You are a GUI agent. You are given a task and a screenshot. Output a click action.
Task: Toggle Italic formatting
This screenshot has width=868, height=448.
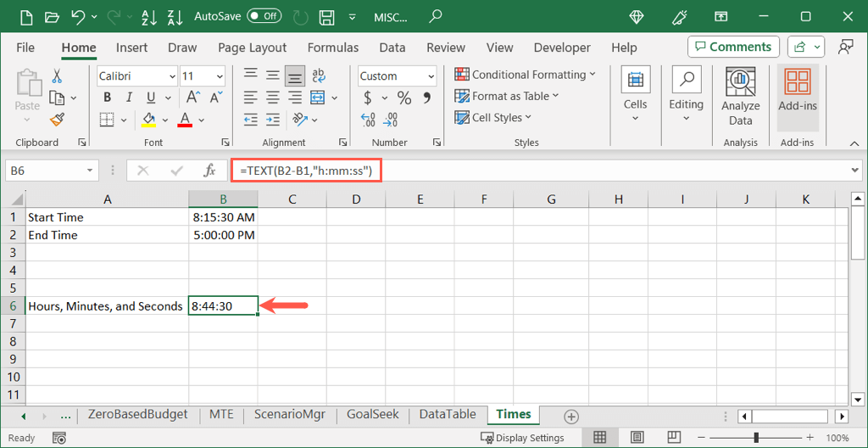pos(129,98)
